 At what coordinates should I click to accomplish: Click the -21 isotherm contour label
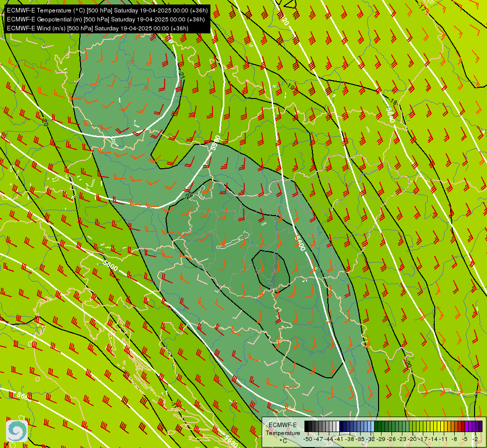(182, 75)
